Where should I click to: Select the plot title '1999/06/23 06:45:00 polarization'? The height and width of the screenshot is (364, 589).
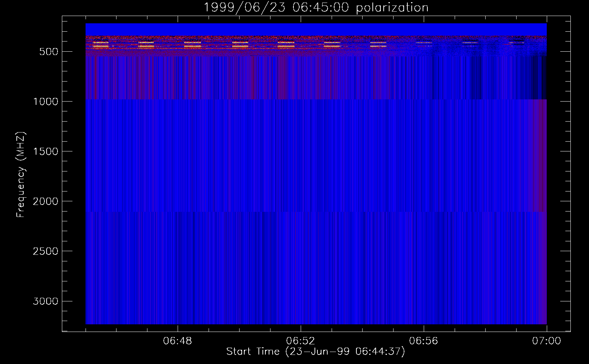[316, 8]
